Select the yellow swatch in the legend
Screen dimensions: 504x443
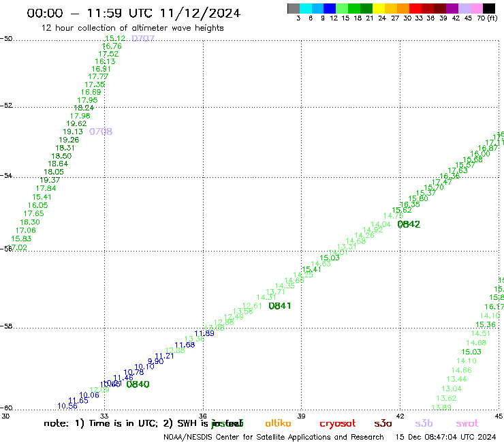pos(379,8)
